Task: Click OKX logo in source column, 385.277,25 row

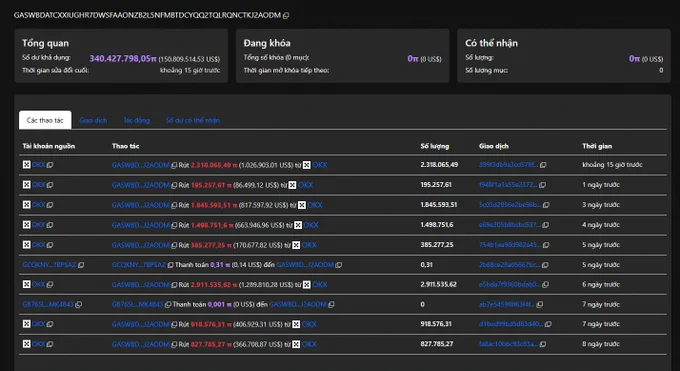Action: tap(26, 244)
